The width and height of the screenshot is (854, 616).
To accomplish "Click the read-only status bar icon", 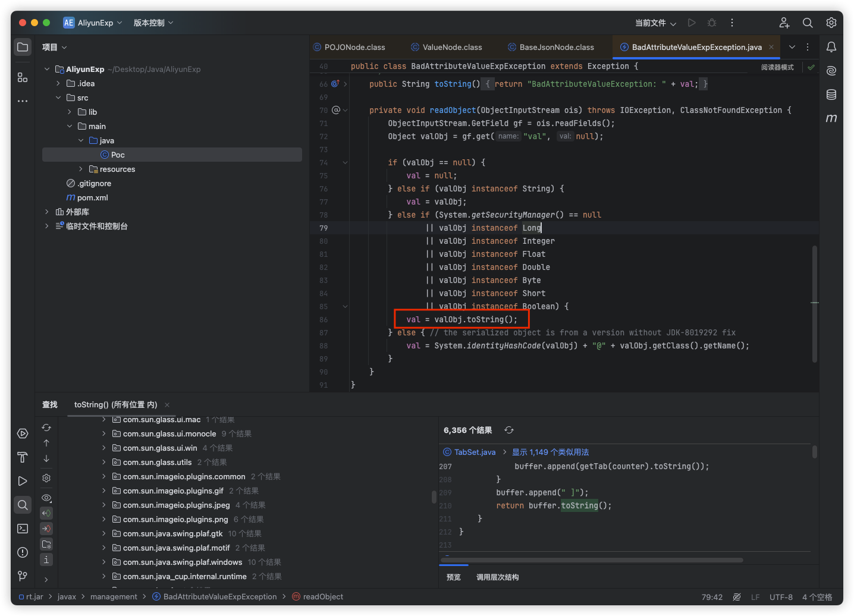I will 737,597.
